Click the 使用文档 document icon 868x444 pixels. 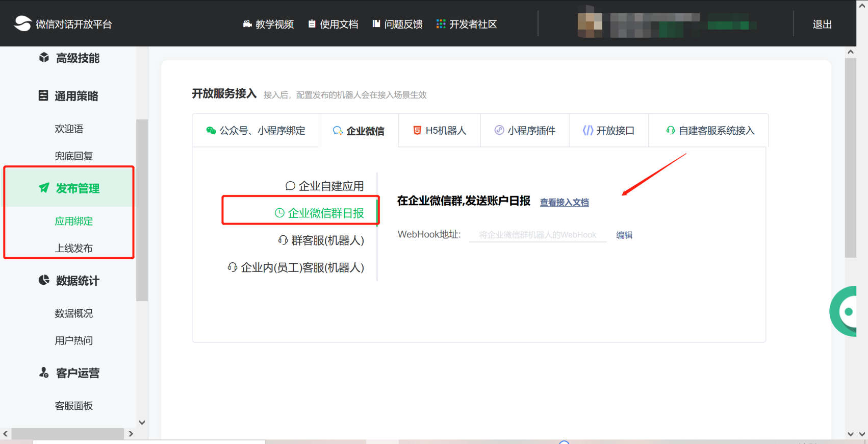[x=312, y=24]
